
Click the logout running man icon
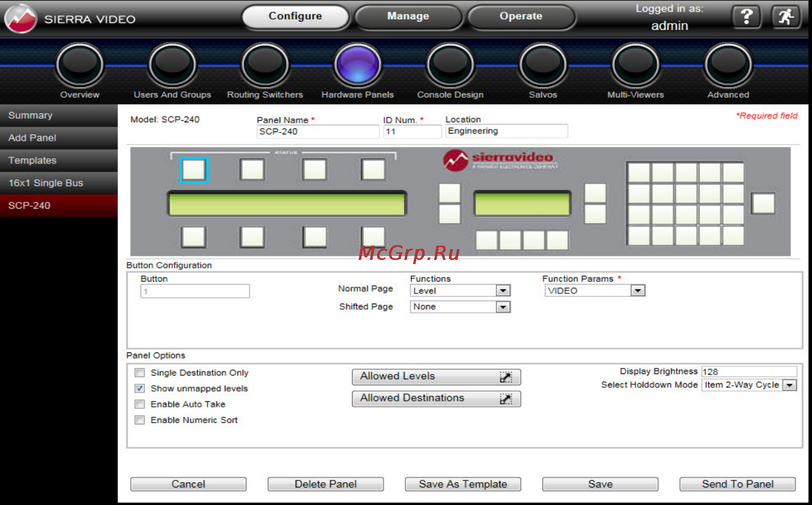[786, 17]
